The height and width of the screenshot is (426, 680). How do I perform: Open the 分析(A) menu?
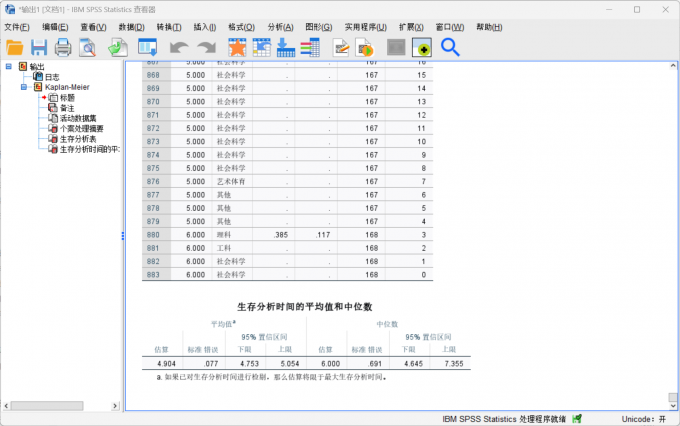point(280,27)
